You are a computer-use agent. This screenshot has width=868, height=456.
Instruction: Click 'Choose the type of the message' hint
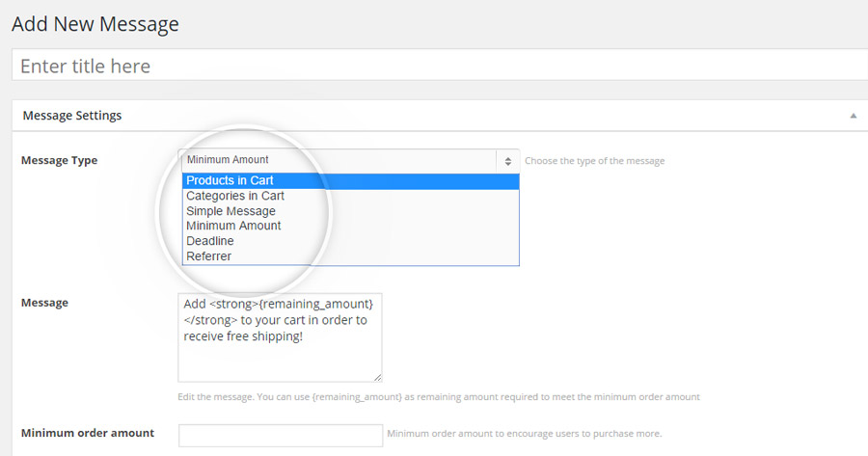594,161
